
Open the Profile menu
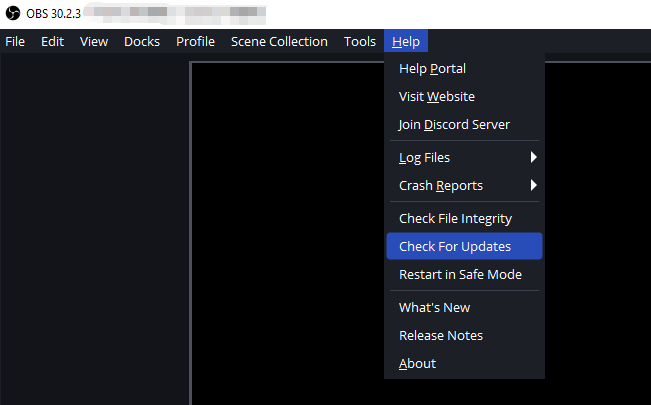point(195,42)
